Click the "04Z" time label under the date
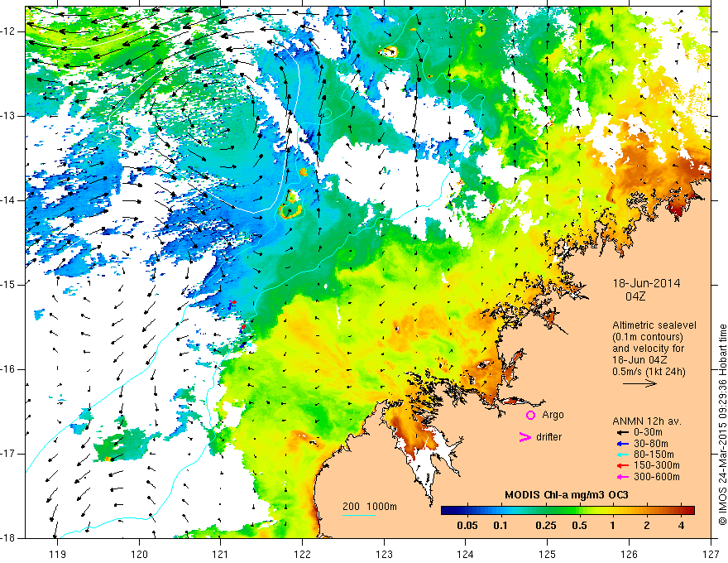The width and height of the screenshot is (728, 563). 635,296
